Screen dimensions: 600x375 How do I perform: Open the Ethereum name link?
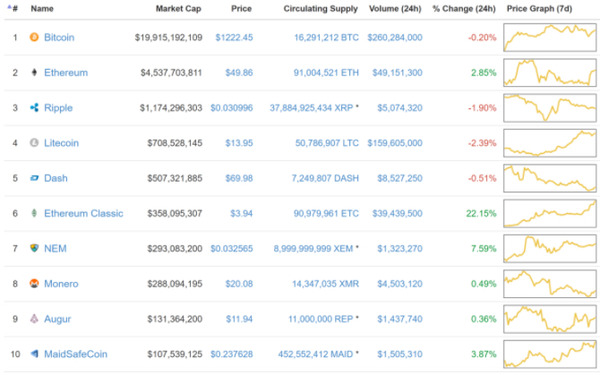[x=66, y=72]
